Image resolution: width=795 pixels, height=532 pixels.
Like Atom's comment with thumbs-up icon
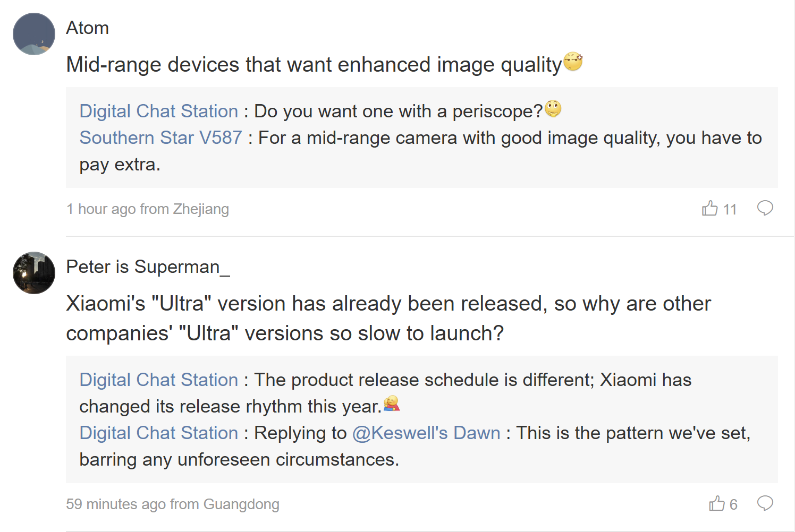click(710, 209)
